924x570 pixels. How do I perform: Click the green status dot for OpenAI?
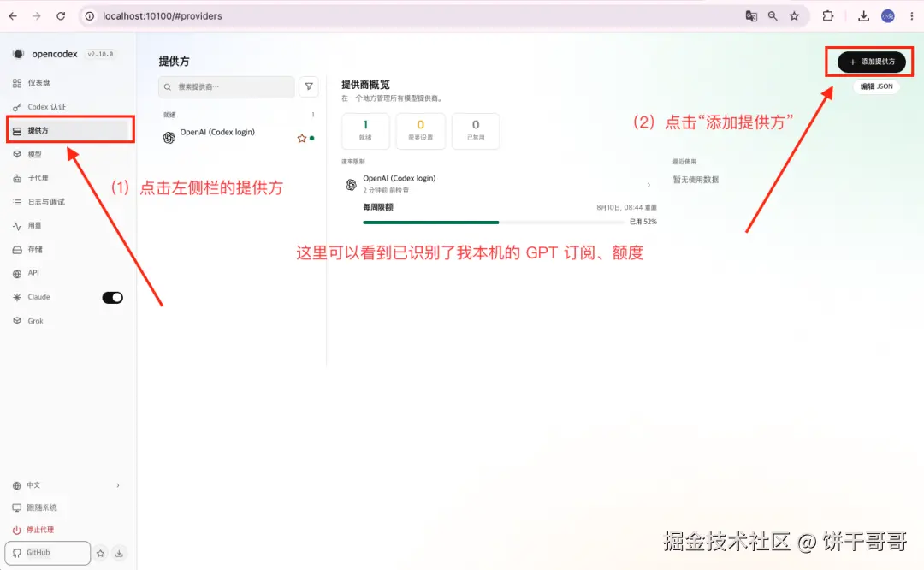tap(312, 139)
